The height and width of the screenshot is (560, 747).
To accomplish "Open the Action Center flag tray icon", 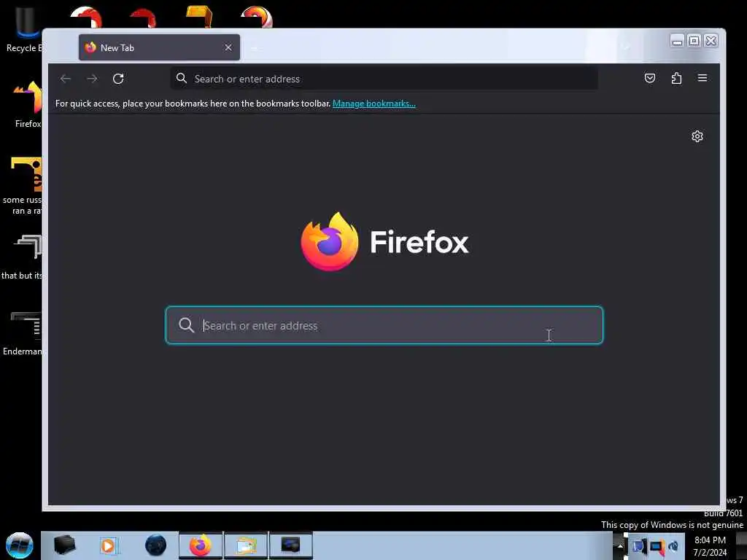I will point(639,546).
